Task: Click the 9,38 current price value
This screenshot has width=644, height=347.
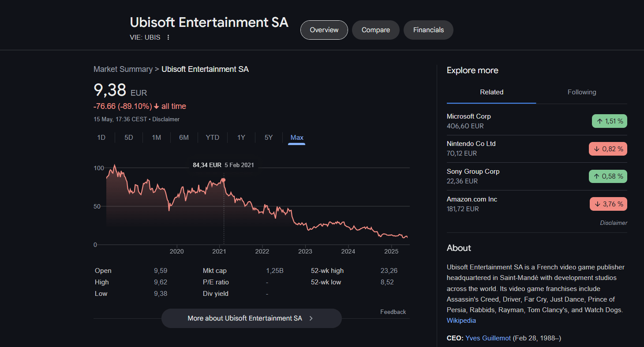Action: tap(110, 90)
